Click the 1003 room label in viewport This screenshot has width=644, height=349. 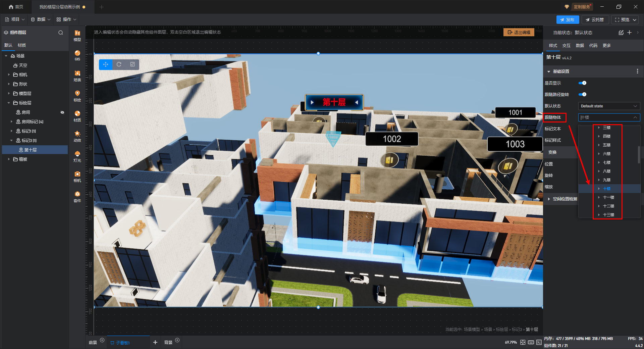(x=515, y=144)
